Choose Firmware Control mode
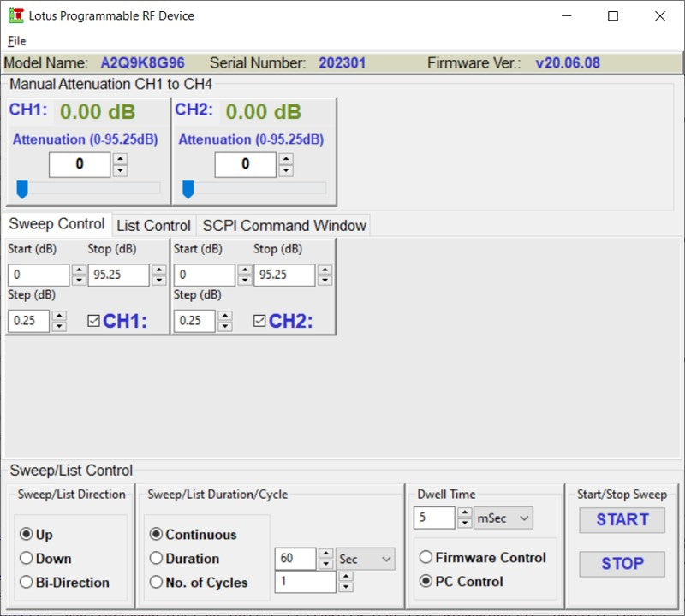 pyautogui.click(x=426, y=557)
